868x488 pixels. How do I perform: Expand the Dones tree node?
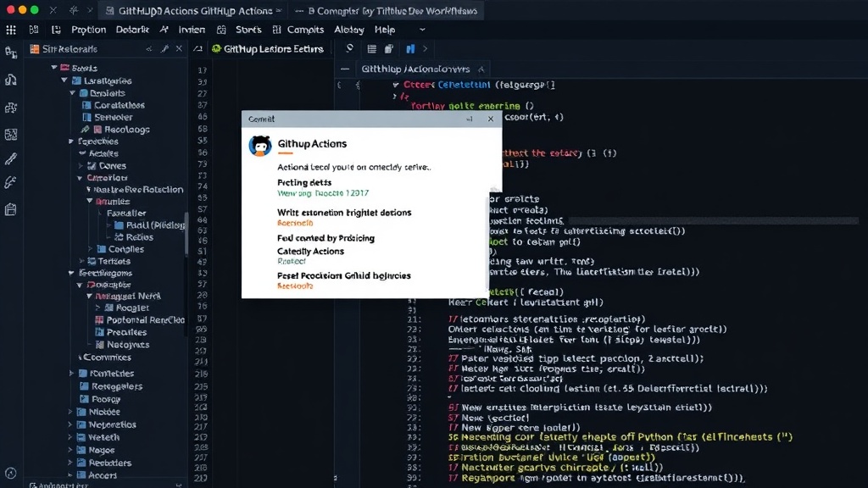81,165
